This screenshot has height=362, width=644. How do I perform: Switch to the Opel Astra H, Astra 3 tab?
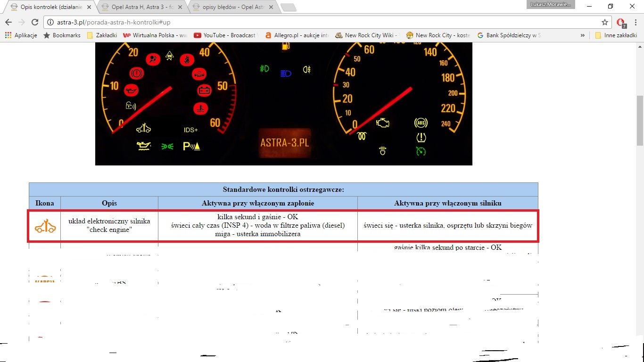pyautogui.click(x=142, y=8)
